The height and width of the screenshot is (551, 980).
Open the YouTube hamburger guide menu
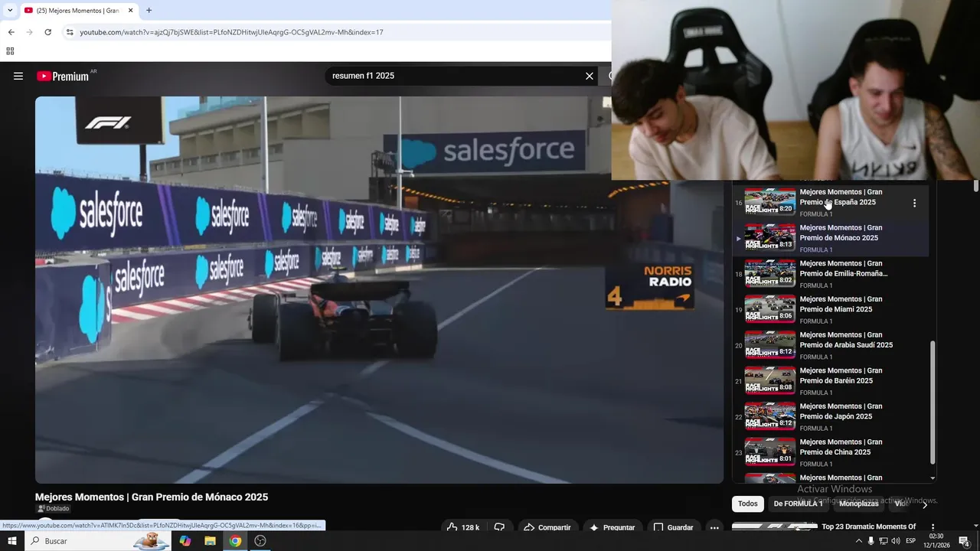[18, 76]
